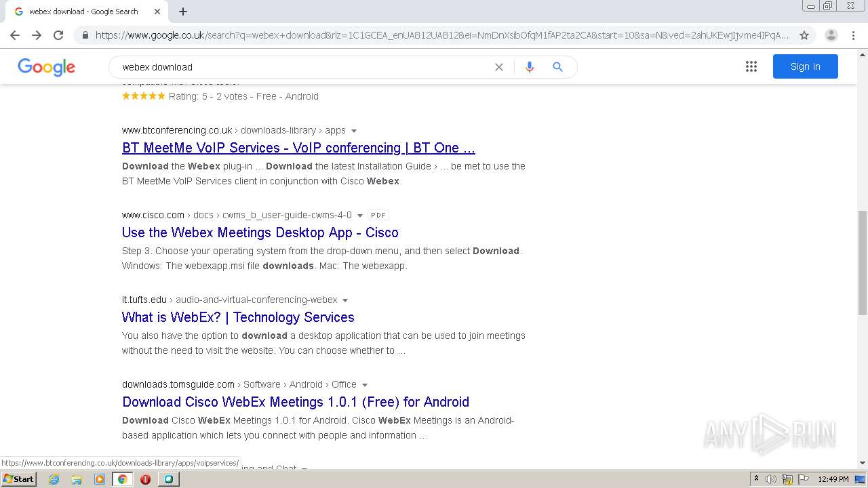Image resolution: width=868 pixels, height=488 pixels.
Task: Click the scrollbar up arrow
Action: 862,54
